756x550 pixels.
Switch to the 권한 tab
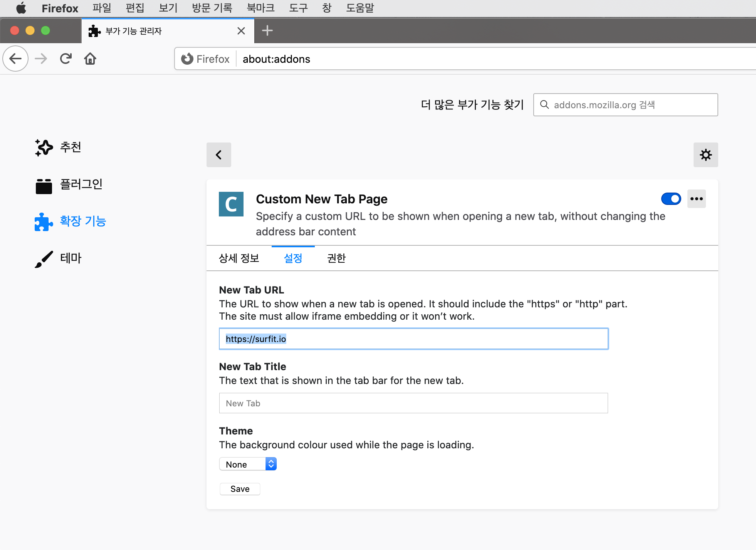pos(336,258)
